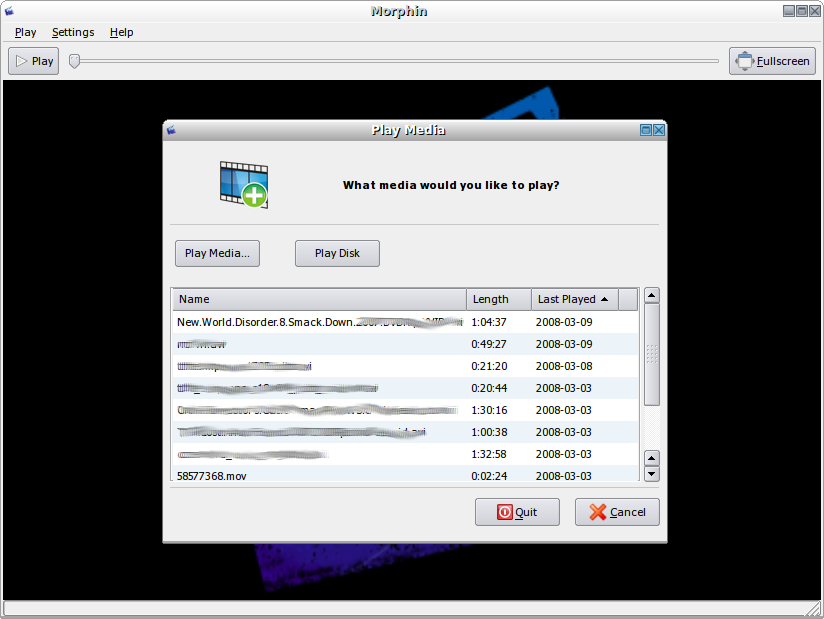Screen dimensions: 824x619
Task: Click the Play Disk button
Action: 337,253
